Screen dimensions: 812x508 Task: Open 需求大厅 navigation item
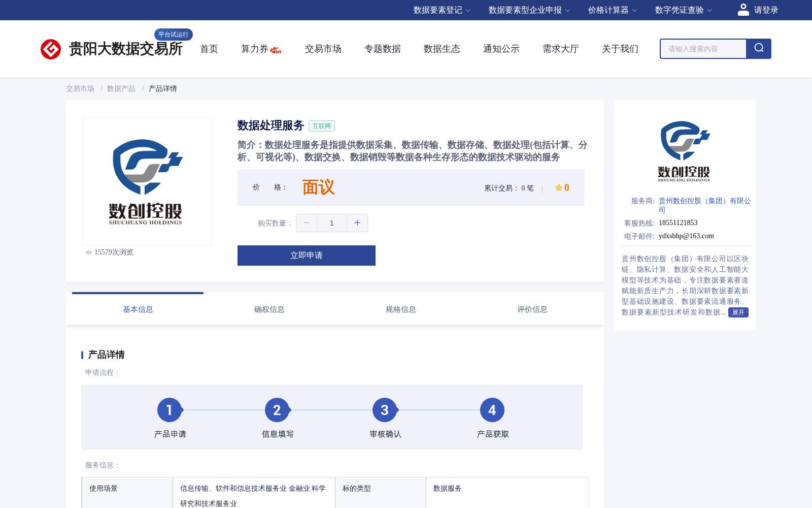[x=561, y=49]
